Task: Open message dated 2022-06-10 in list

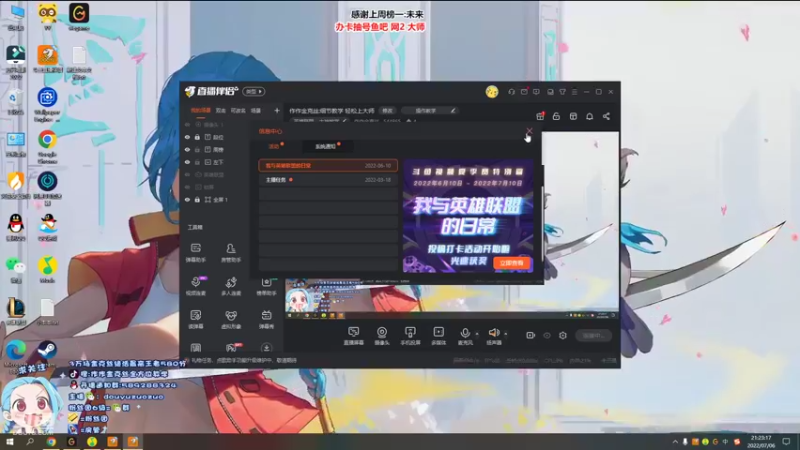Action: point(328,165)
